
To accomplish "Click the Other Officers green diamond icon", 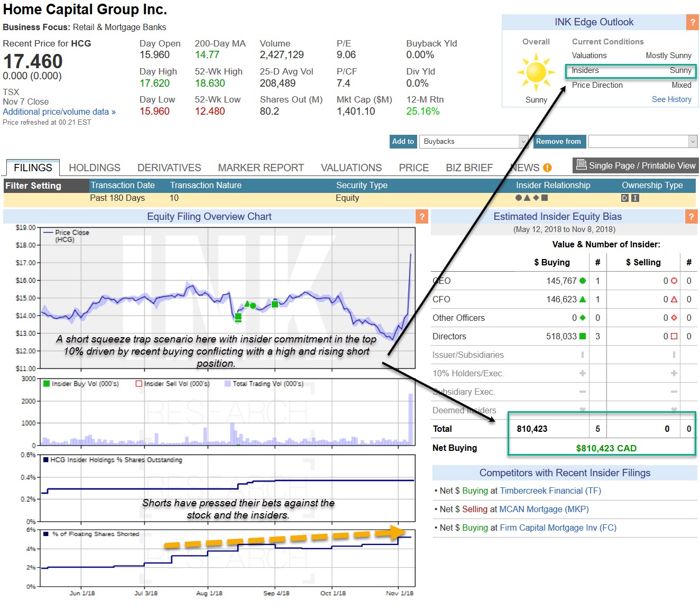I will click(583, 318).
